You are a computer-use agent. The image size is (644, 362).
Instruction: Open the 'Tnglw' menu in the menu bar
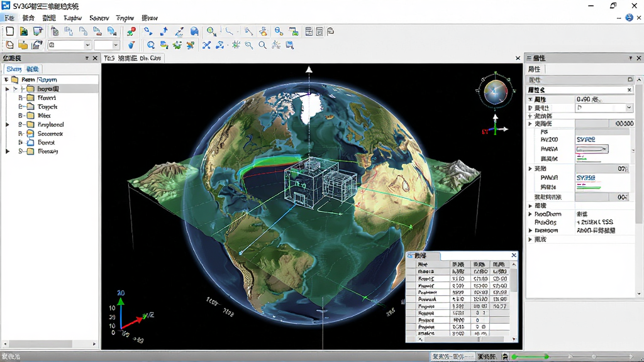(x=125, y=18)
